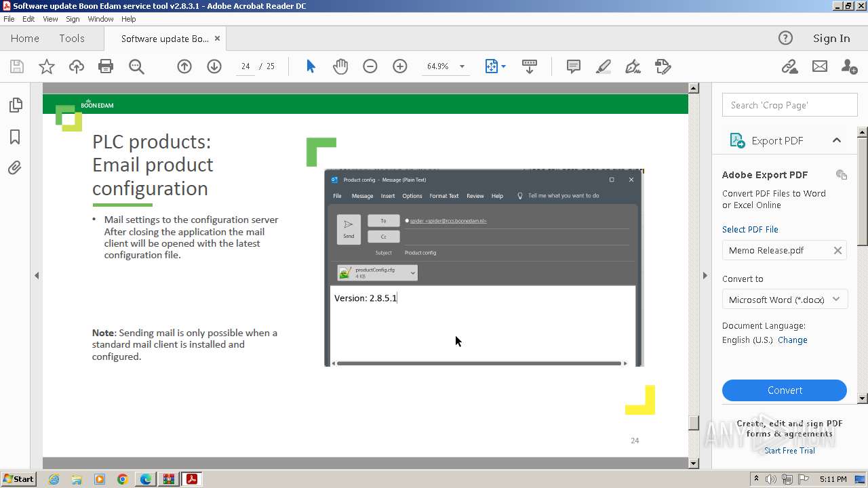Click Sign In
Viewport: 868px width, 488px height.
tap(831, 39)
